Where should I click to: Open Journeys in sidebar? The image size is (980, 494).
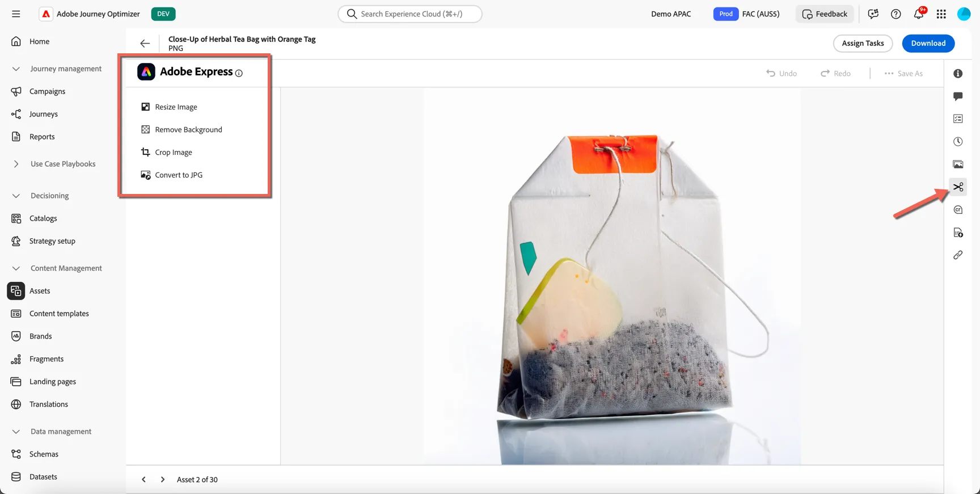(x=44, y=114)
